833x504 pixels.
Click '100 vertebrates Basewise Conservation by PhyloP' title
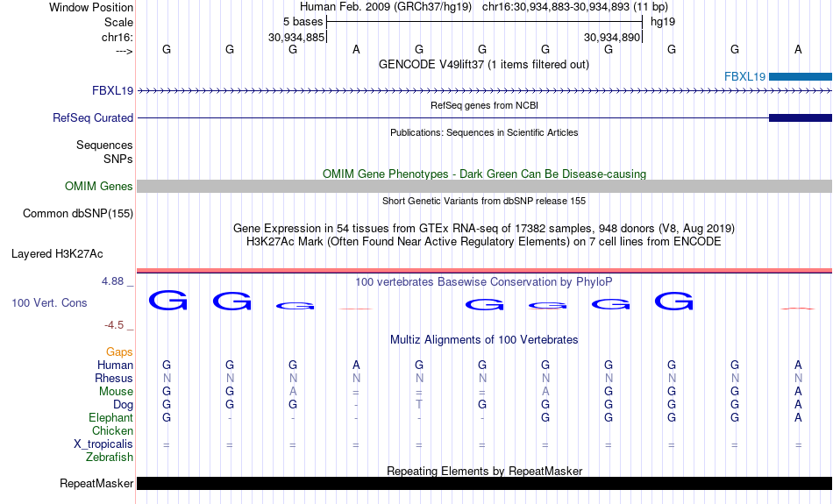[484, 282]
